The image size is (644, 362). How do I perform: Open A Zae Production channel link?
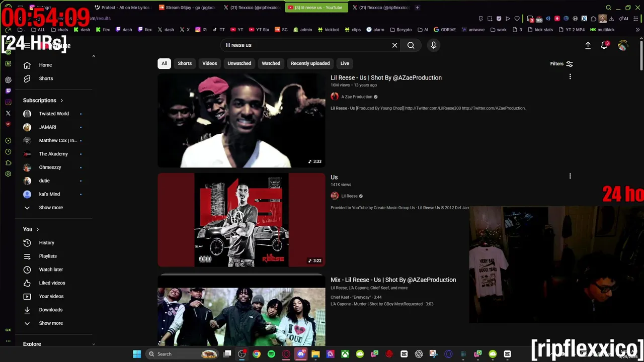(357, 97)
